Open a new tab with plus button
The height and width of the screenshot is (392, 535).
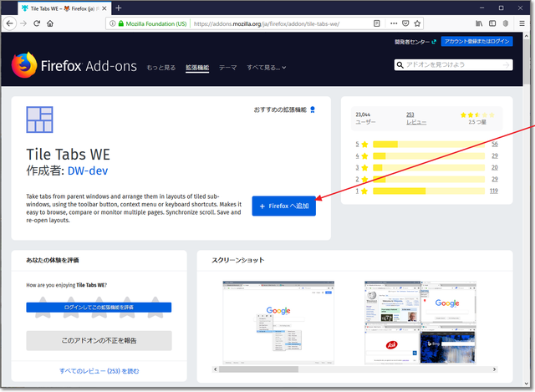[x=118, y=8]
